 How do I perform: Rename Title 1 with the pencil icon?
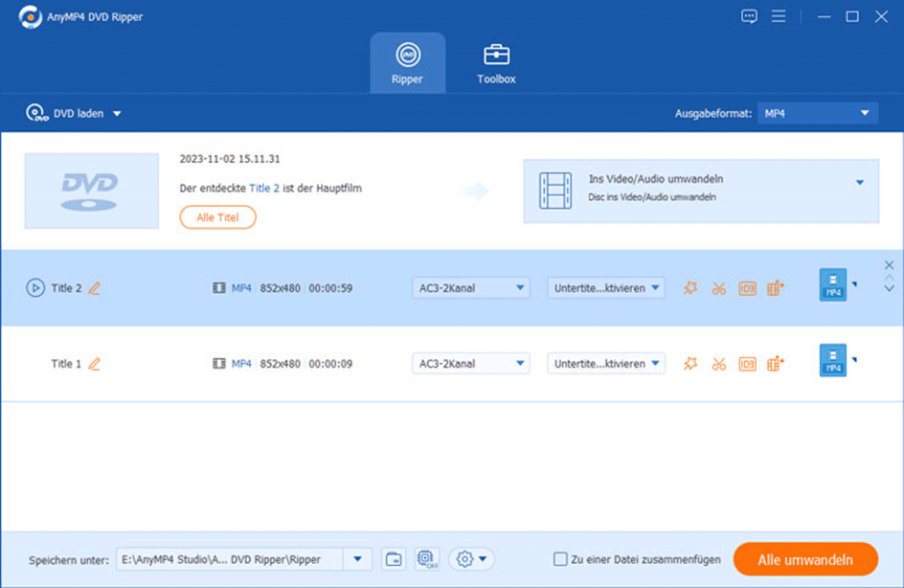point(95,364)
